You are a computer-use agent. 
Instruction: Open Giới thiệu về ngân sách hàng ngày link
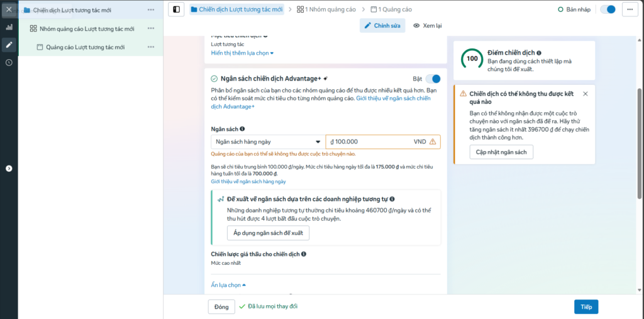(248, 181)
